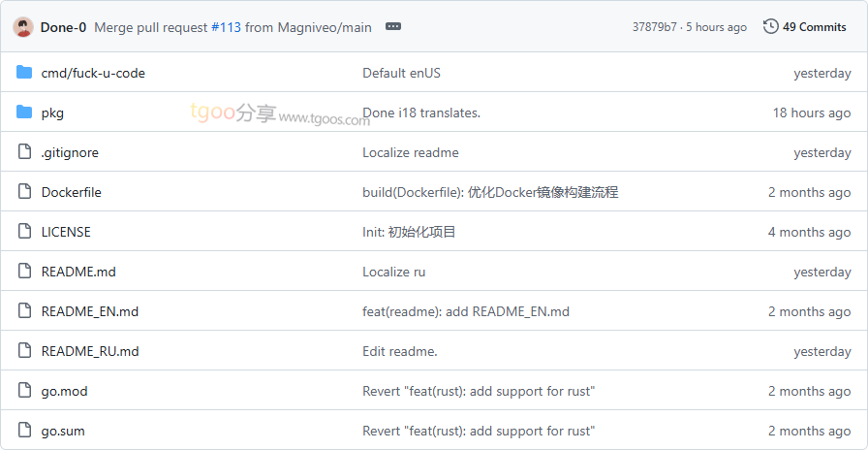Screen dimensions: 868x450
Task: Open "Default enUS" commit message
Action: coord(401,73)
